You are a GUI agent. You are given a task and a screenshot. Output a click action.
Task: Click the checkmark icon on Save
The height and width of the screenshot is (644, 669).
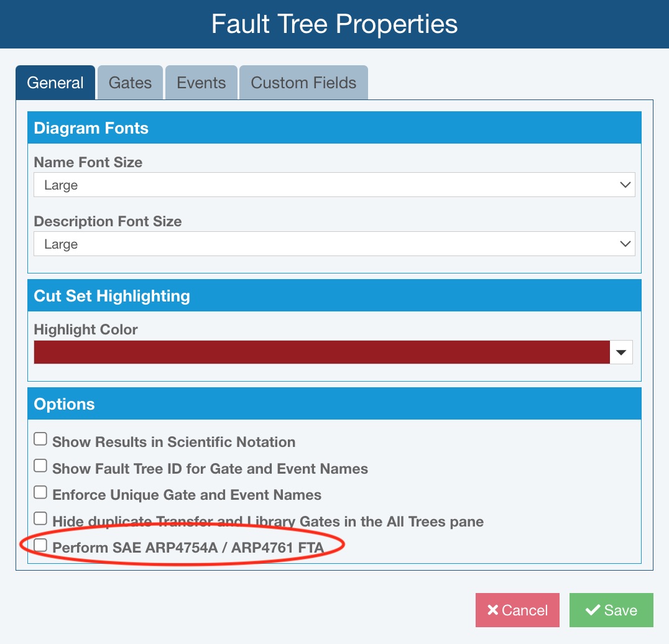point(593,610)
